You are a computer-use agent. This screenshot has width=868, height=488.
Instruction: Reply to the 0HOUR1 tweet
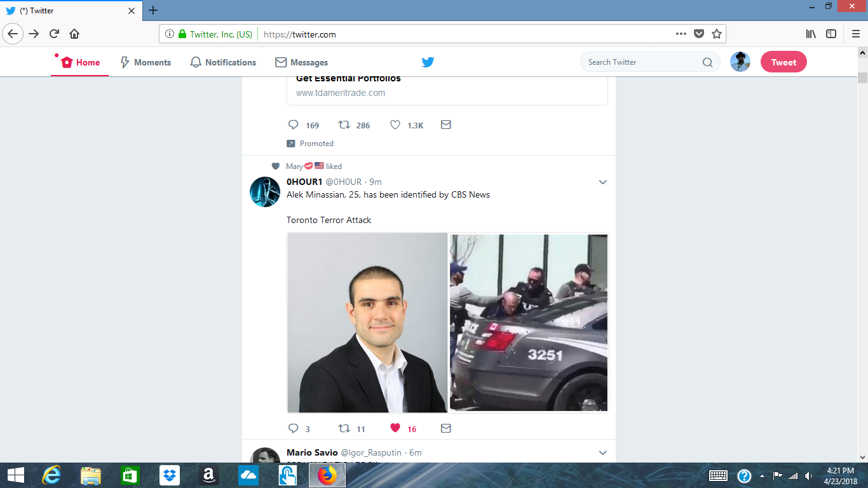(x=294, y=428)
